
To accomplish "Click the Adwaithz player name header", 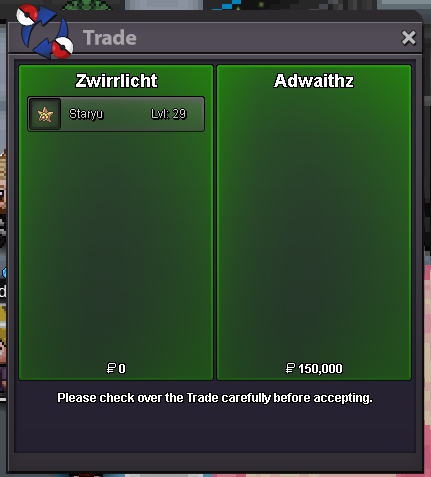I will point(314,81).
